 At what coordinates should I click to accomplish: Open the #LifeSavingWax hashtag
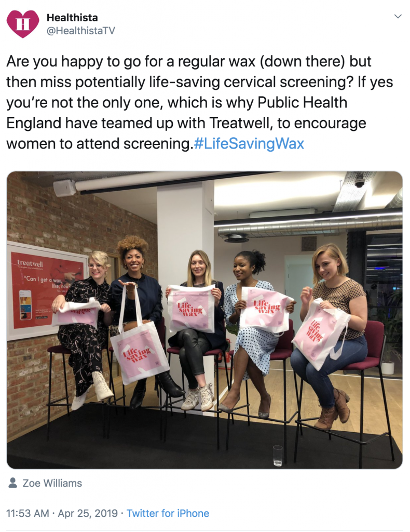point(249,143)
